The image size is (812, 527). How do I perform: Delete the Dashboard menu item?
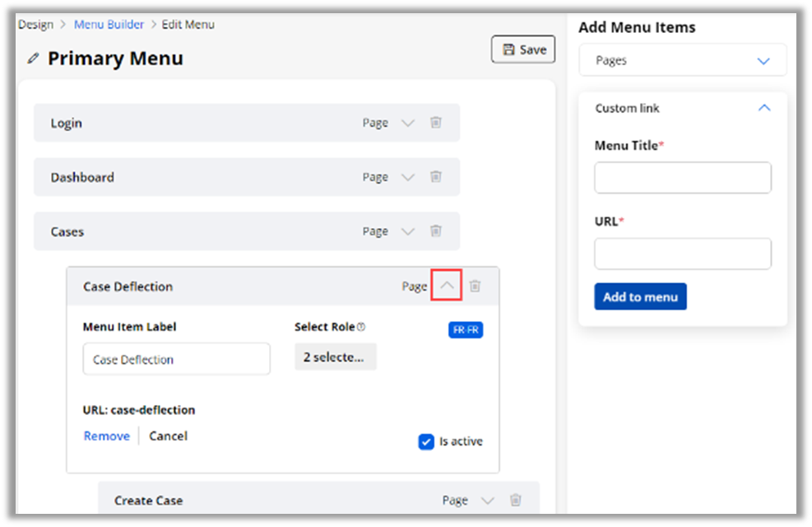(436, 177)
